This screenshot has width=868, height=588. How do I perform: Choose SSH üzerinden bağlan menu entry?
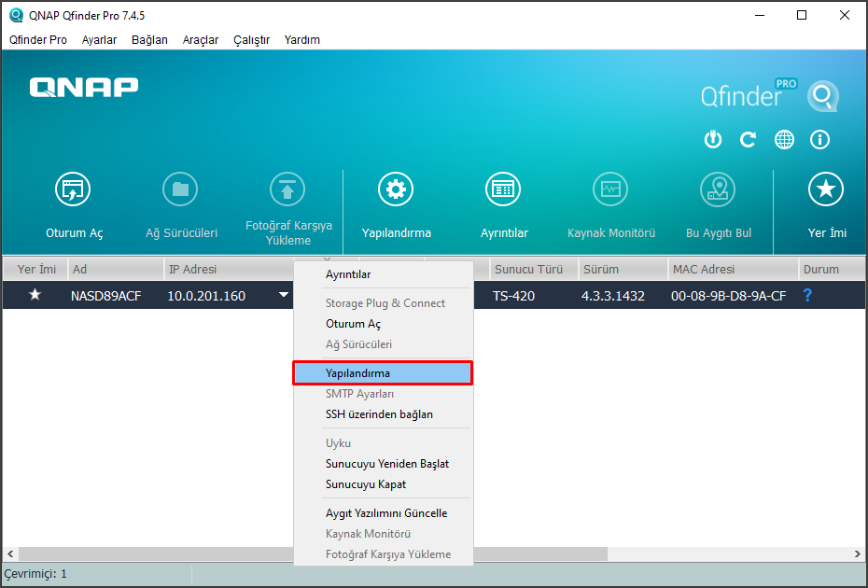379,414
